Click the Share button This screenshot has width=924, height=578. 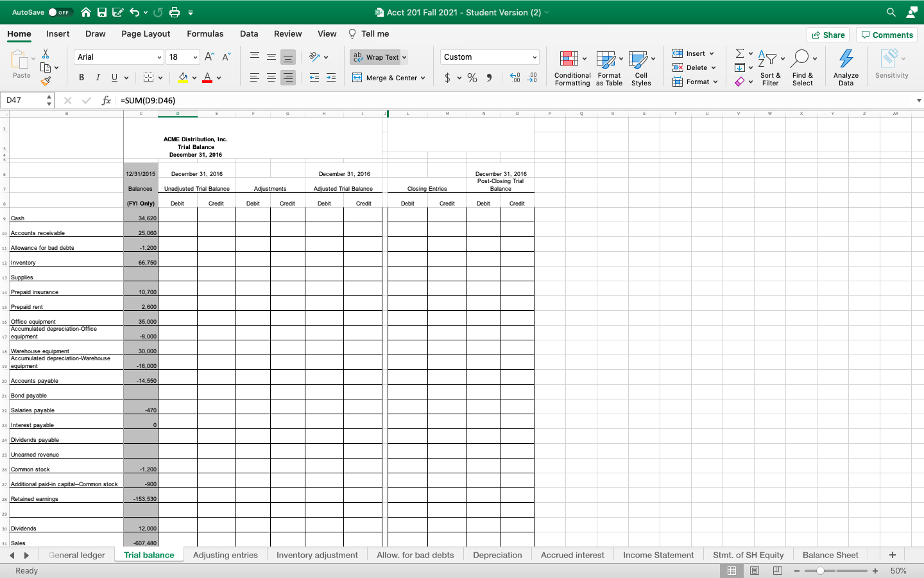[x=828, y=35]
